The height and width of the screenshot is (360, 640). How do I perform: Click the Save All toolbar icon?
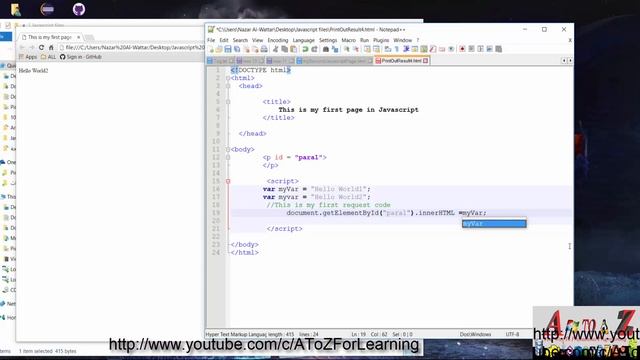coord(237,49)
